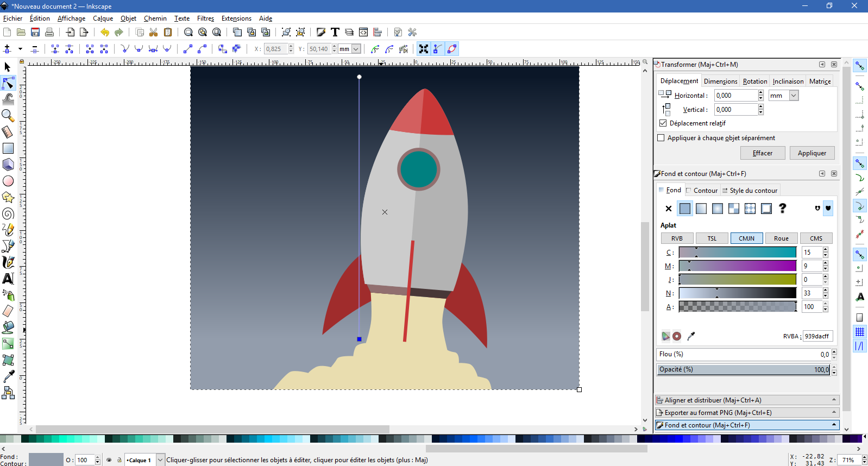Set fill paint to unknown (question mark)

tap(783, 209)
